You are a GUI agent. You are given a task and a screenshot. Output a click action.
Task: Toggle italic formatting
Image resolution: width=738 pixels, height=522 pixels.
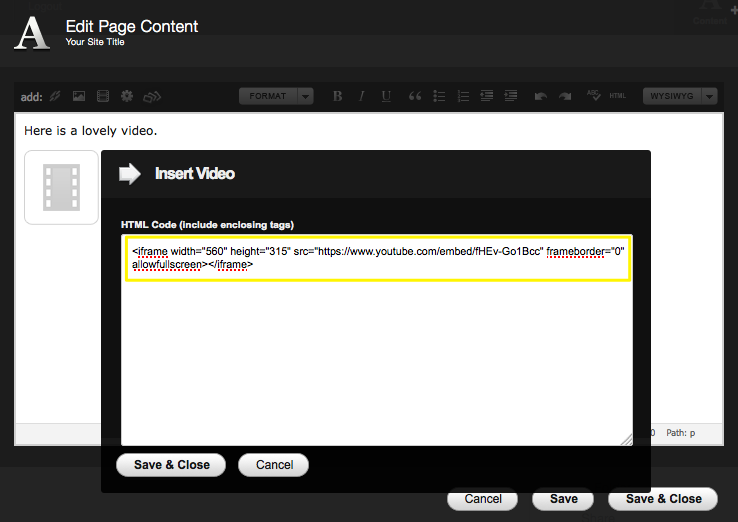(362, 97)
